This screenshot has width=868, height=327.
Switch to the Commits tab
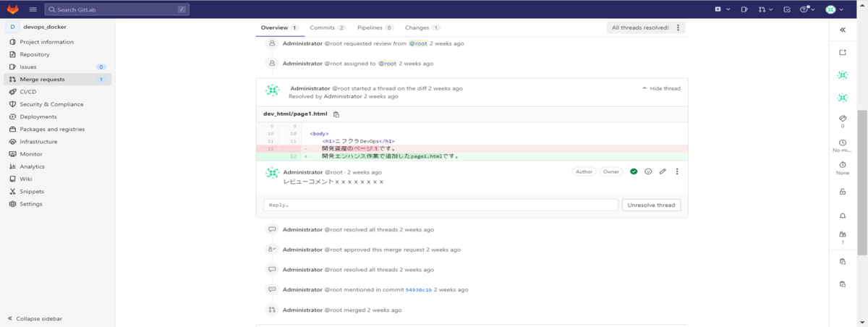coord(328,27)
